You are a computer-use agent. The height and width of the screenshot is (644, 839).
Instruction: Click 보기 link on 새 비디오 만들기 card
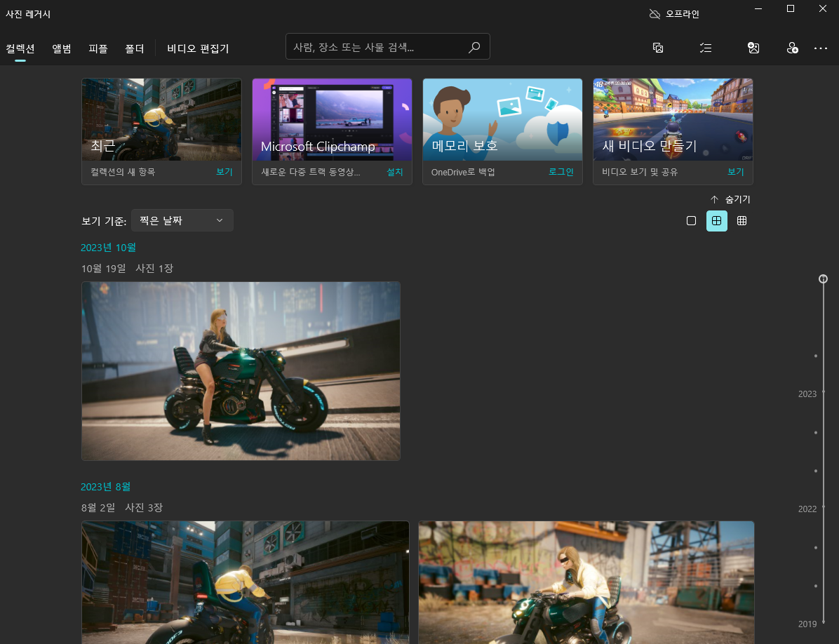click(x=736, y=172)
